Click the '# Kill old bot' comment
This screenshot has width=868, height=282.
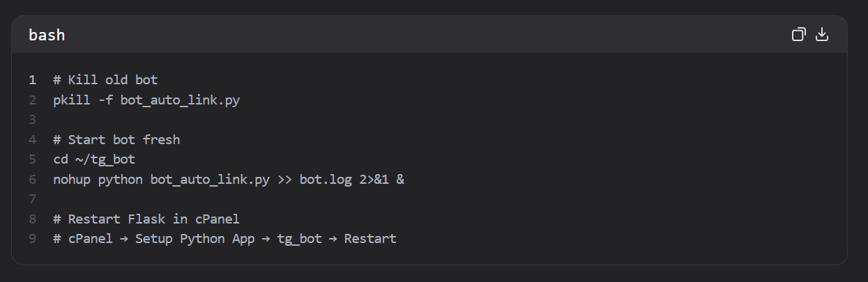tap(105, 80)
